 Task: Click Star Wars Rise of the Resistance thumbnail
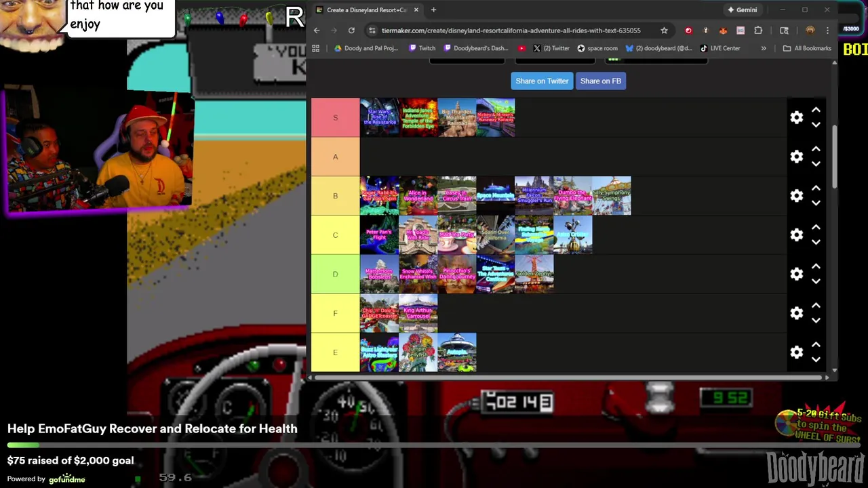point(379,118)
